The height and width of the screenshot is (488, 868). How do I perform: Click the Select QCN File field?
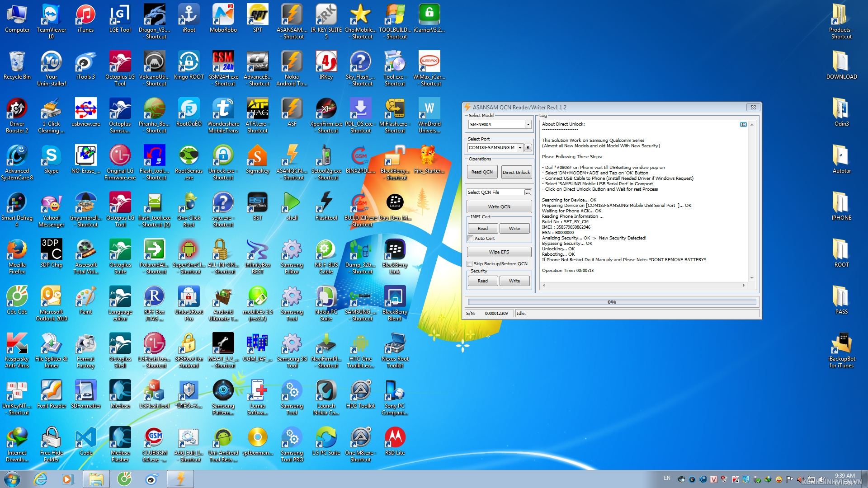pos(495,192)
